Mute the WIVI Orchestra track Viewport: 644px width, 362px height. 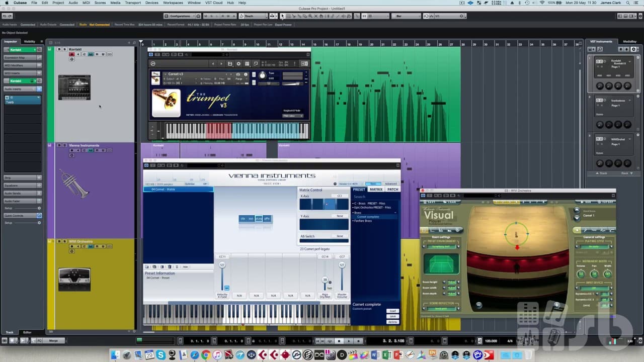tap(59, 241)
